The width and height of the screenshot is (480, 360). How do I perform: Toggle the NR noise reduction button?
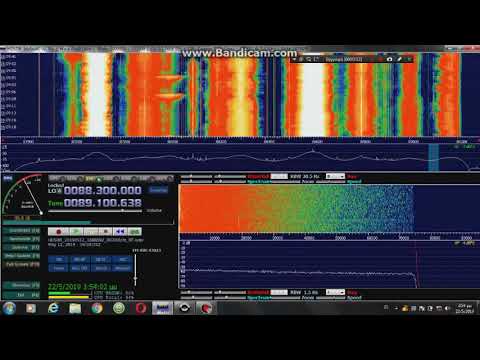pyautogui.click(x=59, y=260)
